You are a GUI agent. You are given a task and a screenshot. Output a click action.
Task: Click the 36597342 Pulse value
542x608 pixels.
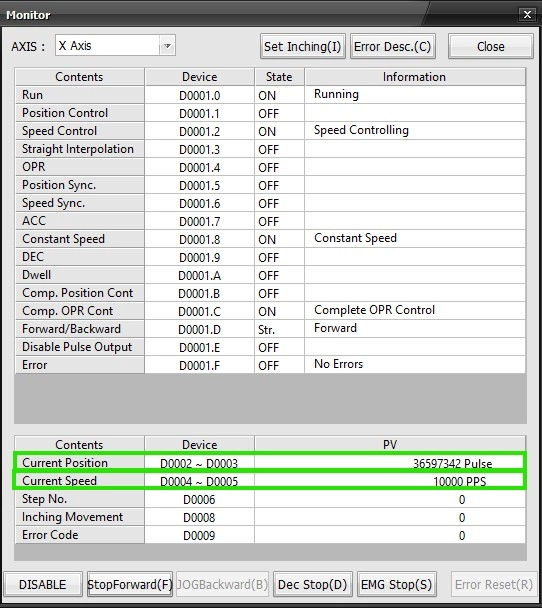tap(452, 463)
